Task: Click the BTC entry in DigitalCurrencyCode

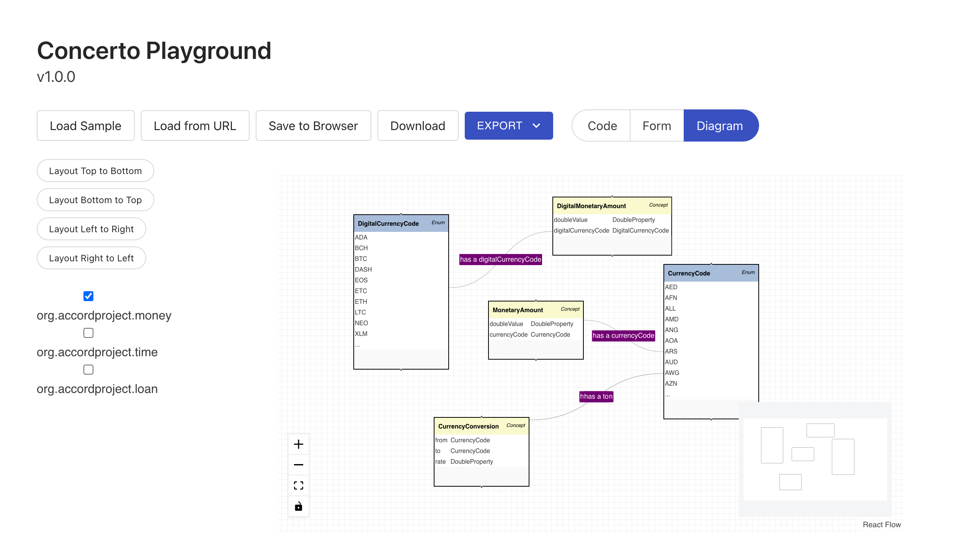Action: [x=361, y=259]
